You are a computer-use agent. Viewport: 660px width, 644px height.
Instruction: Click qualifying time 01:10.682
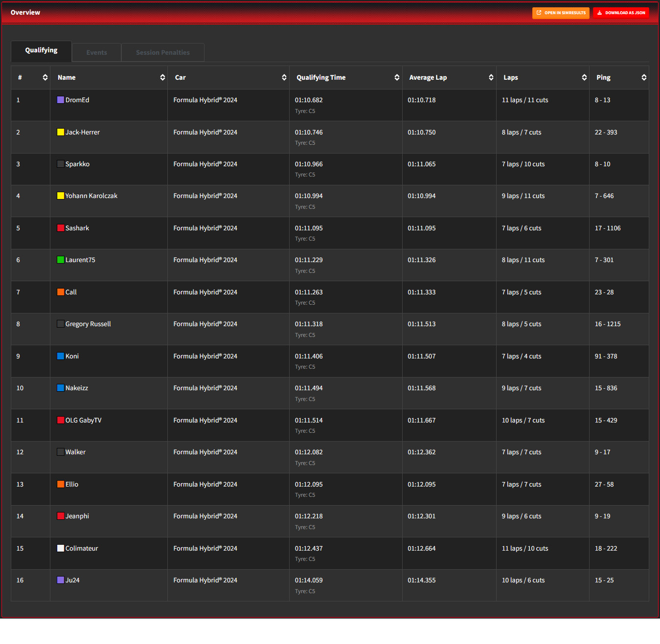tap(309, 100)
